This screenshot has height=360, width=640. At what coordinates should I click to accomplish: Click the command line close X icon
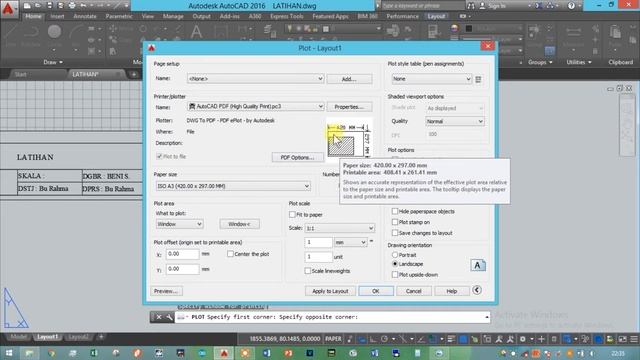coord(159,317)
